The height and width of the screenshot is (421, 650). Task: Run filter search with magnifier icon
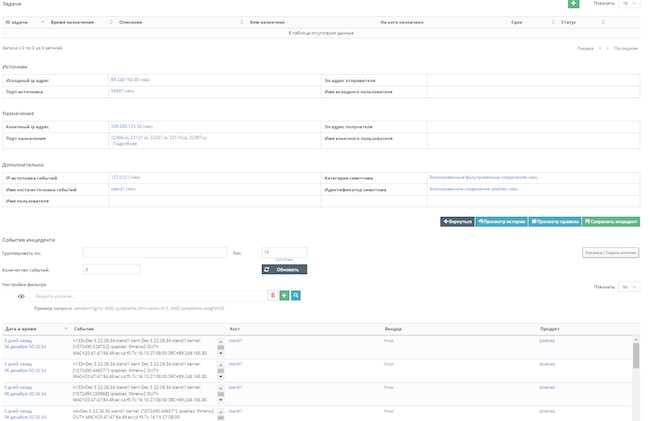pos(296,295)
